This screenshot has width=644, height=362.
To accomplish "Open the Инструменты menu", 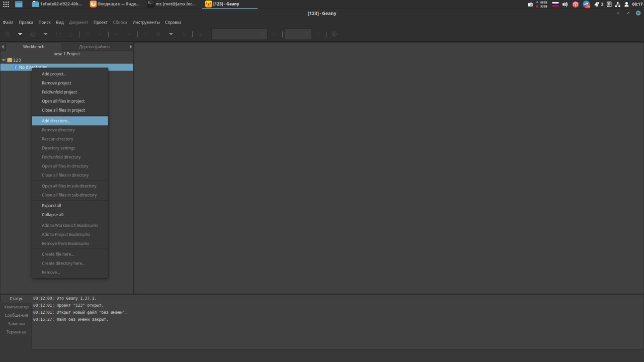I will pos(146,22).
